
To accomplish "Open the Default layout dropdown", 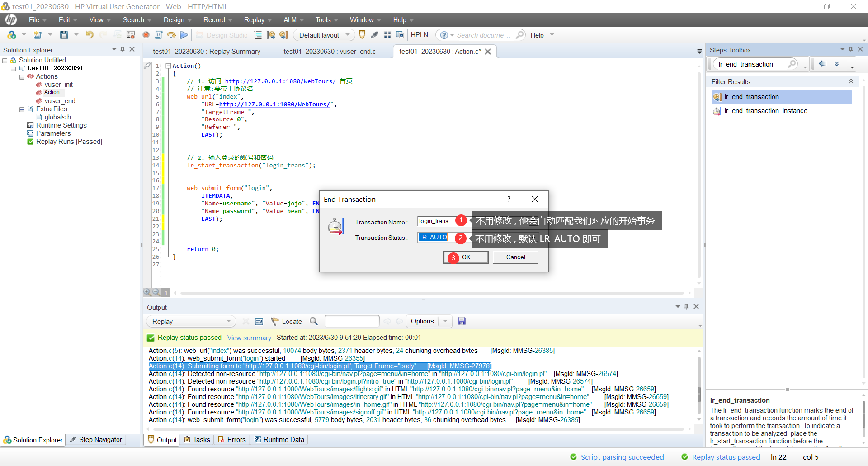I will 324,35.
